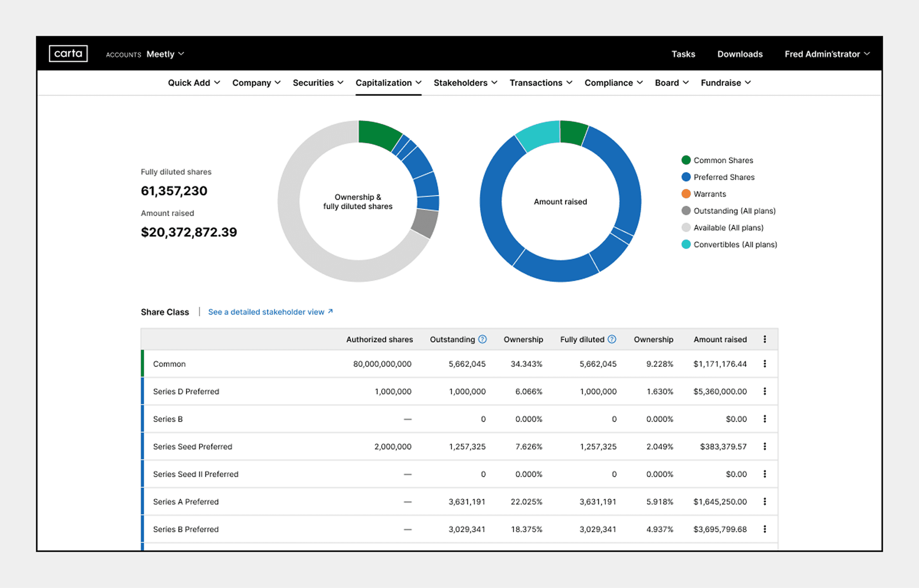Open the Common row options menu
Screen dimensions: 919x588
coord(765,364)
